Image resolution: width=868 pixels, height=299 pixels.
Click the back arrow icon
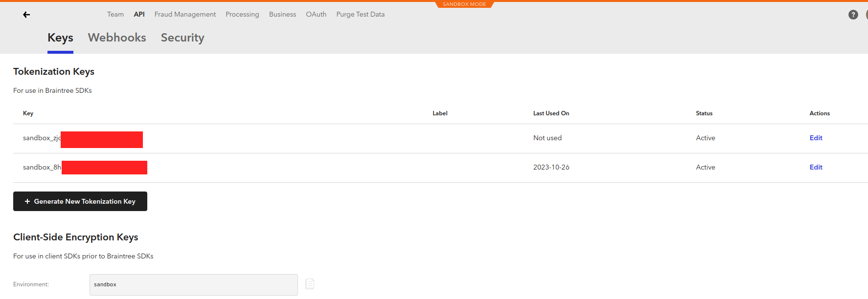click(26, 15)
